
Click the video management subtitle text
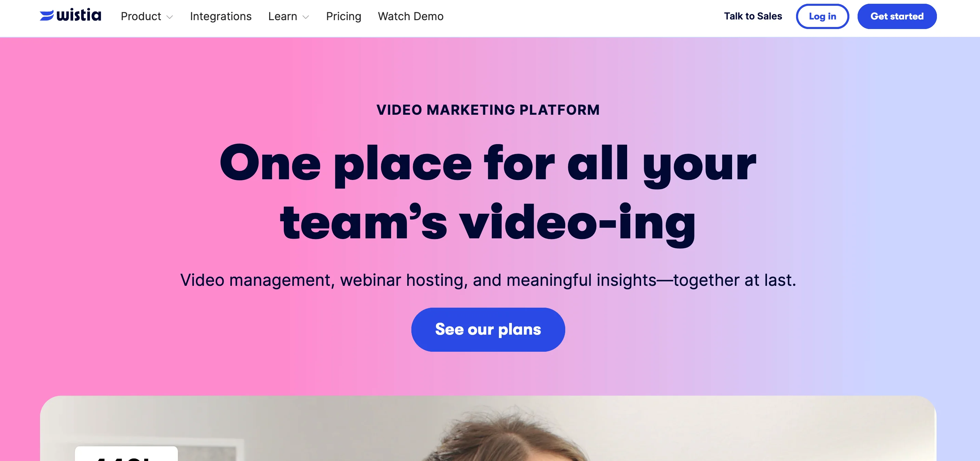coord(488,280)
